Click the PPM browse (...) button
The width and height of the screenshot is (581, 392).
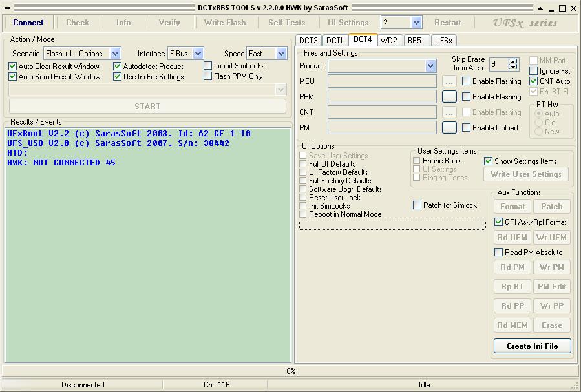pos(449,97)
